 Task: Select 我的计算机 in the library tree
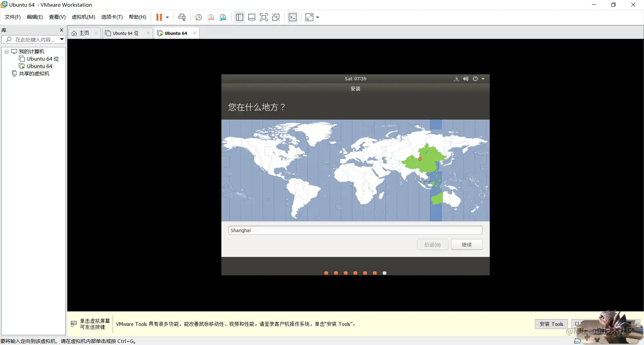coord(32,51)
